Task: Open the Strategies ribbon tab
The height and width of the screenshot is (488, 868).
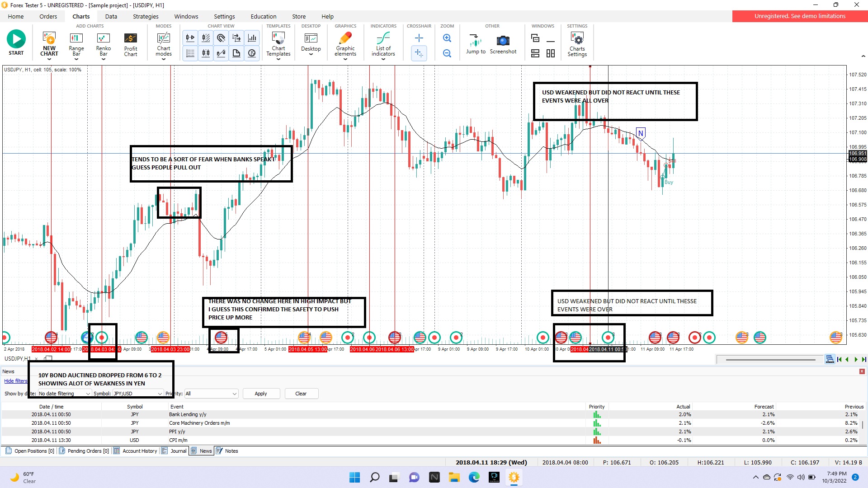Action: point(146,16)
